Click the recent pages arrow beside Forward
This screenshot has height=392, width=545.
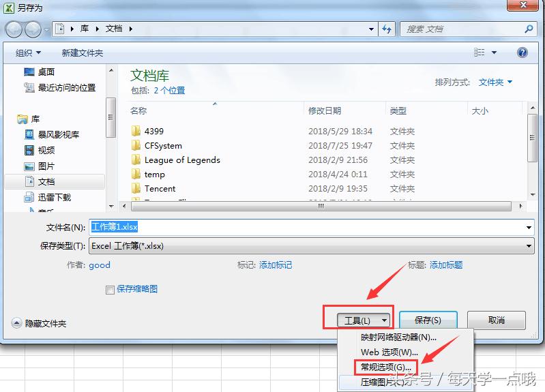pyautogui.click(x=46, y=29)
